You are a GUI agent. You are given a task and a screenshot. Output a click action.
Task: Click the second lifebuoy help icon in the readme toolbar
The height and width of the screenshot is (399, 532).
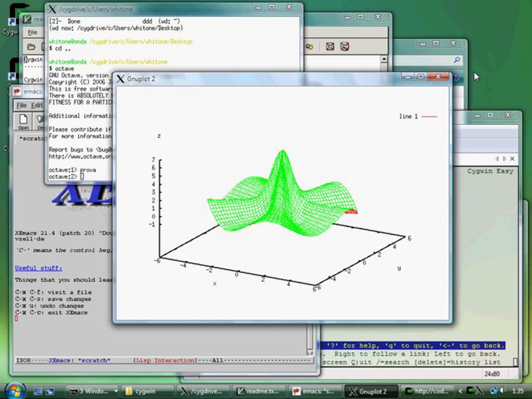[x=344, y=46]
